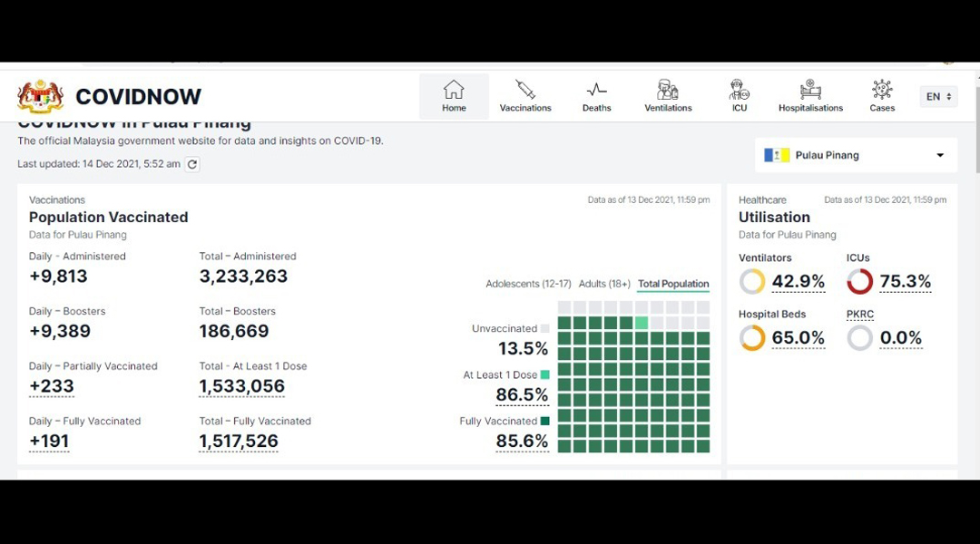Click the 42.9% Ventilators value

[x=799, y=282]
